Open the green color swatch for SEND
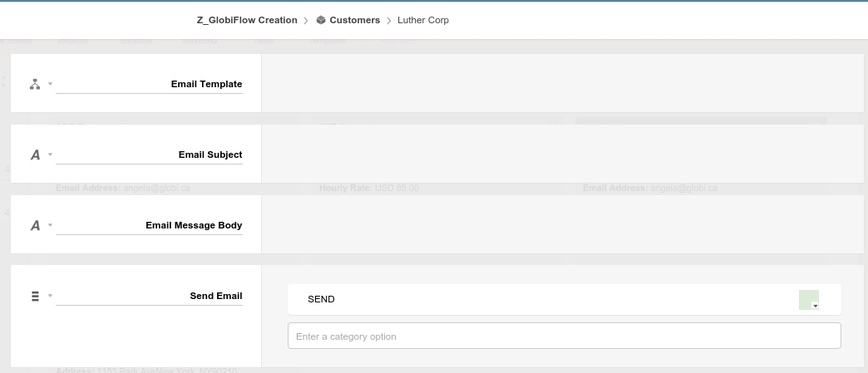Screen dimensions: 868x373 [809, 299]
